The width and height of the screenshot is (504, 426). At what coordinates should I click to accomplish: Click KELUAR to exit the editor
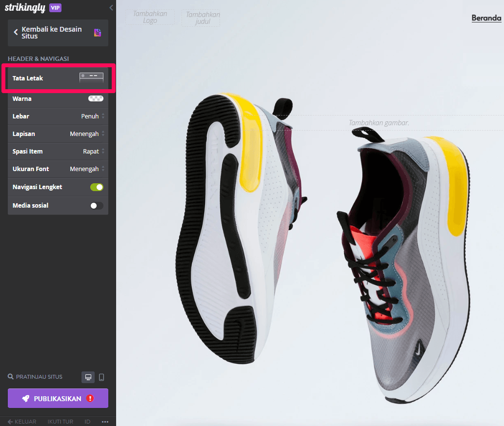click(x=22, y=422)
